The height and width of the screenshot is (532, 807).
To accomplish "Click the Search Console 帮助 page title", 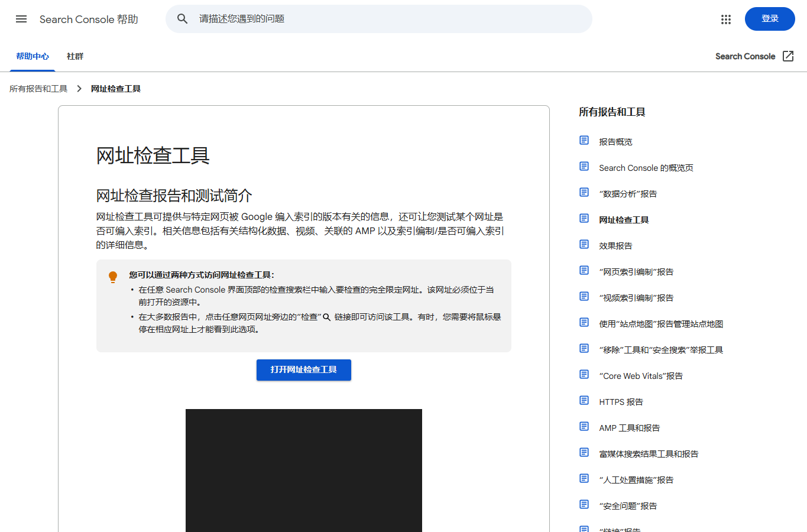I will pos(89,20).
